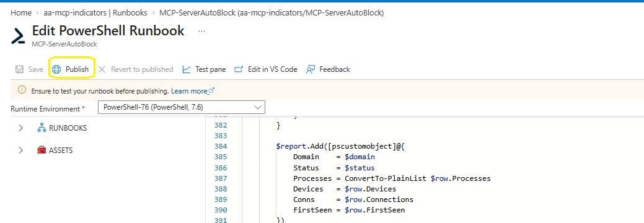
Task: Click line number 384 in editor
Action: 221,146
